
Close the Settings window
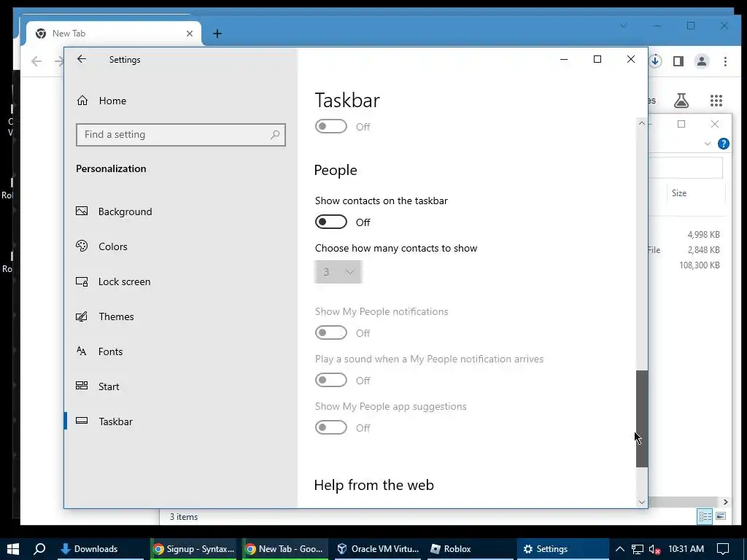click(x=631, y=59)
